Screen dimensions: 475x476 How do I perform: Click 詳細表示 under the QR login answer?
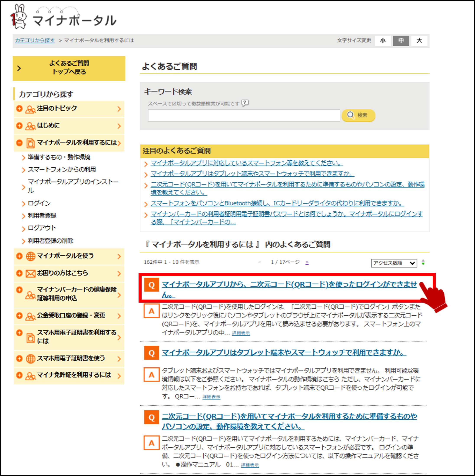tap(241, 333)
